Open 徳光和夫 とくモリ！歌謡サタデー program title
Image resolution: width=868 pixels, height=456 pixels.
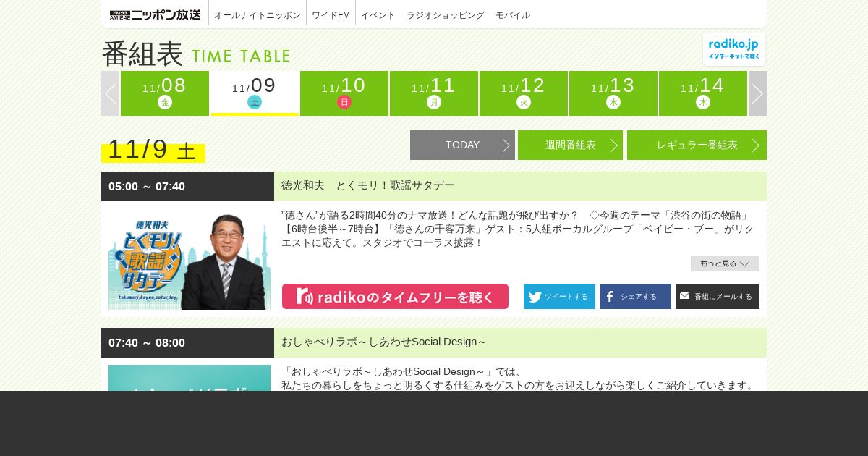[368, 186]
